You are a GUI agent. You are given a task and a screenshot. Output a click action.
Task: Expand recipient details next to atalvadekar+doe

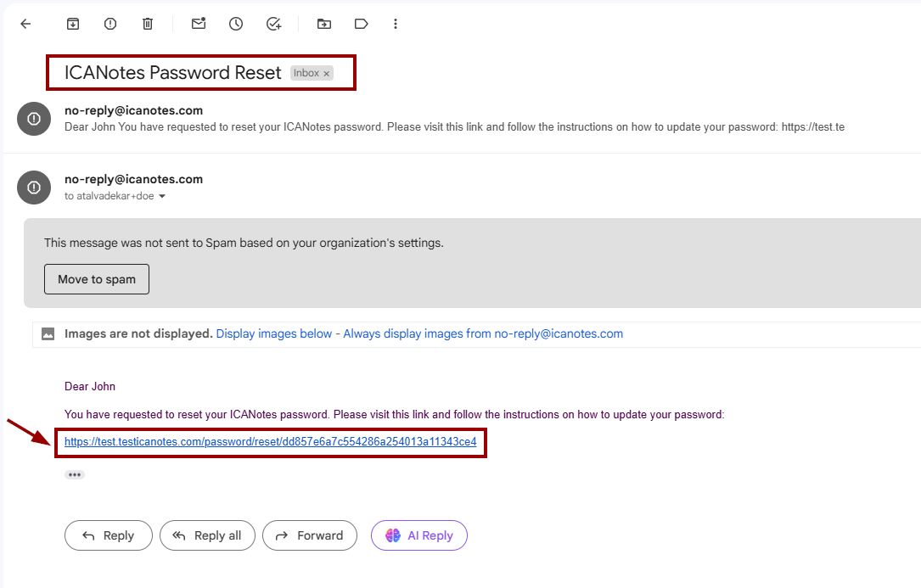pyautogui.click(x=162, y=196)
